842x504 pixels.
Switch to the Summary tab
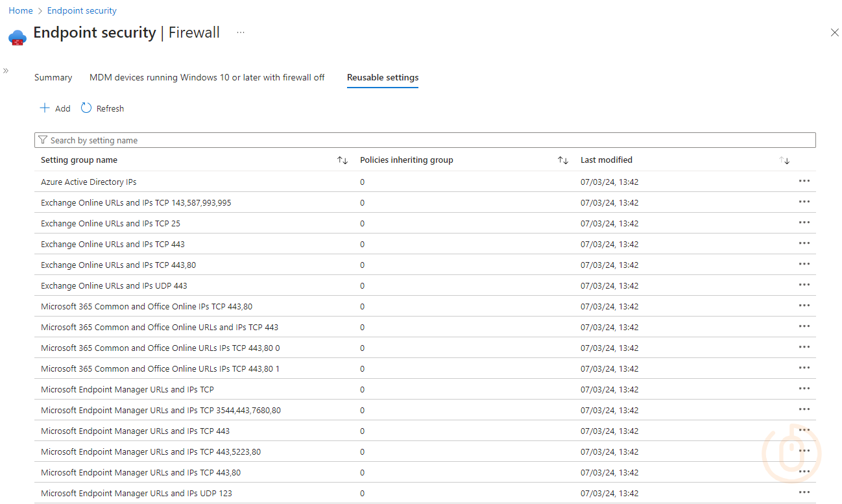[53, 77]
